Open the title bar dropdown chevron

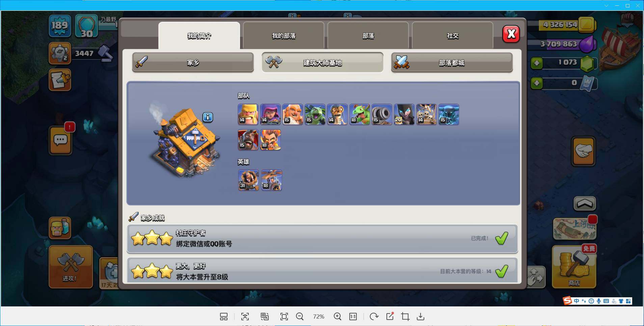(x=607, y=5)
